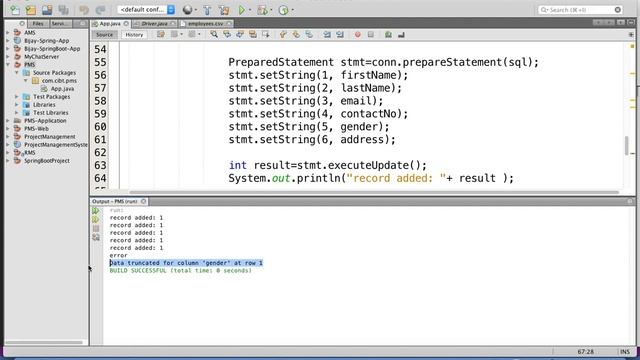Click the Redo toolbar icon

[100, 10]
